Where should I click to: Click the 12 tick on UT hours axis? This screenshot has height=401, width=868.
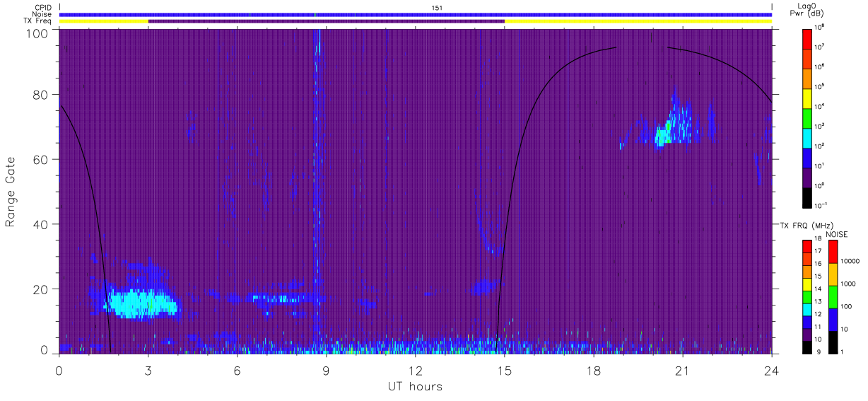click(415, 371)
